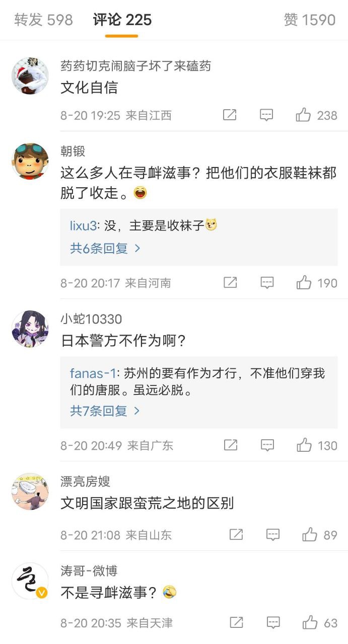Open comment bubble on 小蛇10330's comment
The width and height of the screenshot is (348, 644).
pyautogui.click(x=267, y=445)
